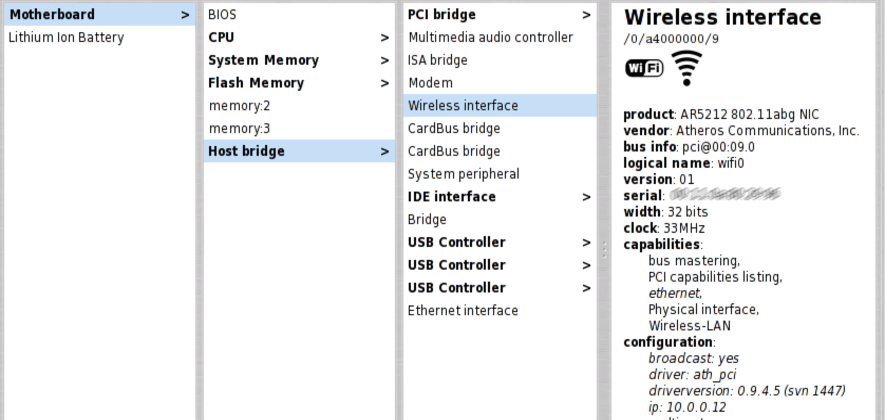Select the BIOS entry
Viewport: 886px width, 420px height.
[x=222, y=15]
